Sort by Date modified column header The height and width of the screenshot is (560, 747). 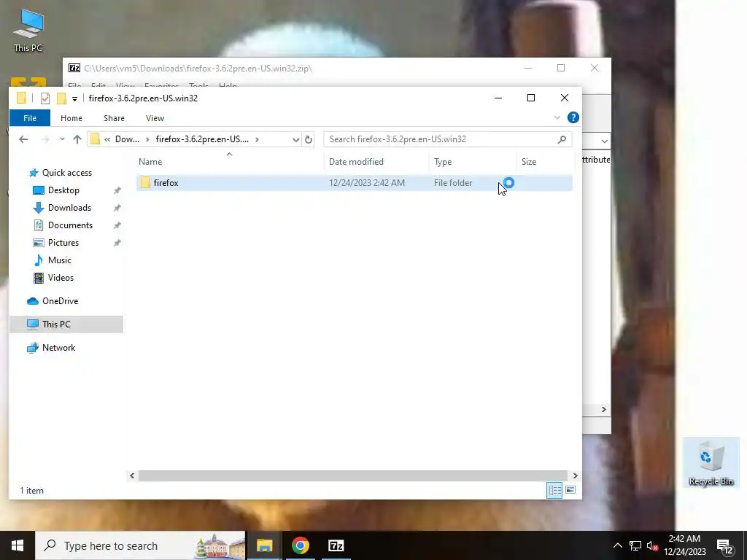pos(376,162)
